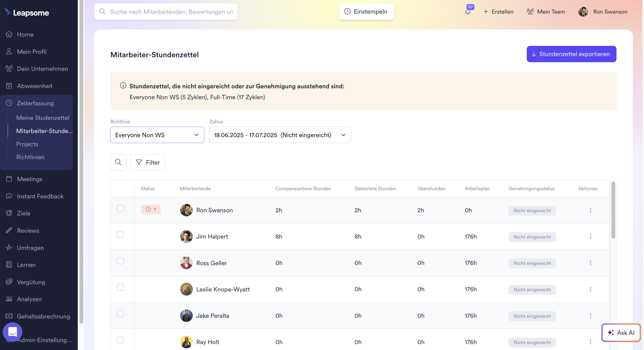Open Admin-Einstellungen in sidebar

coord(44,340)
